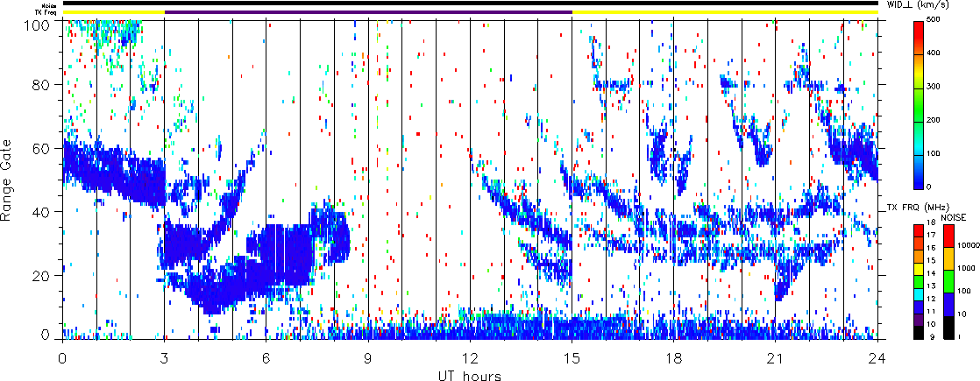Pick the green section of the WID color bar

(x=919, y=106)
